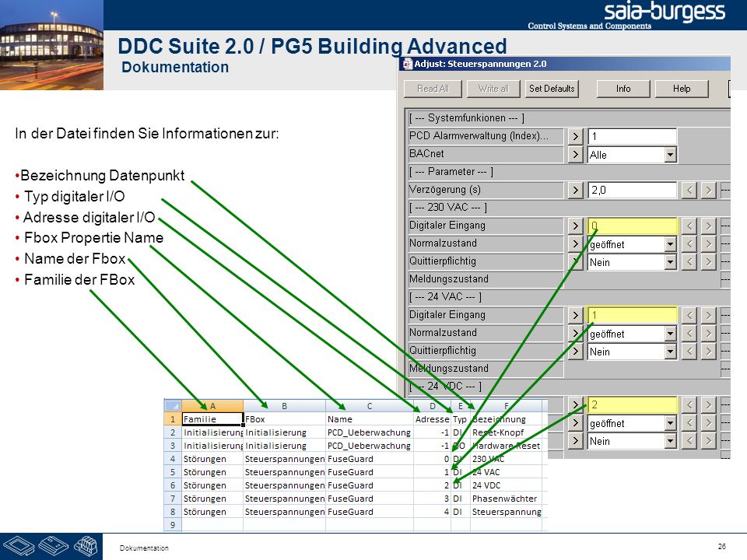Click the < stepper after the Verzögerung 2,0 field
Viewport: 747px width, 560px height.
(689, 191)
